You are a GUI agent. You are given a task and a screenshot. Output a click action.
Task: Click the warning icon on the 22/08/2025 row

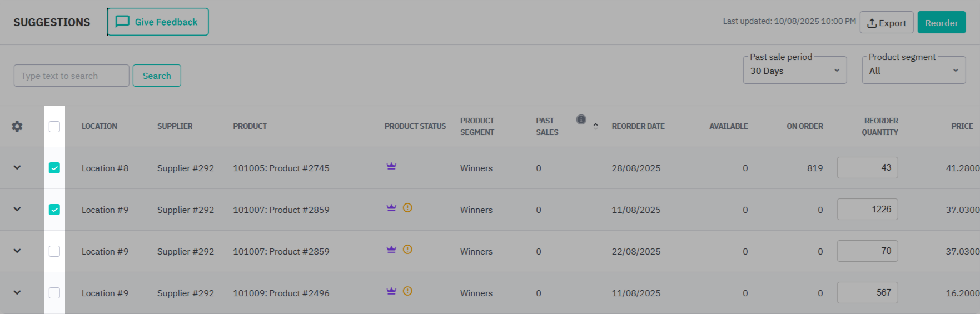[x=407, y=250]
